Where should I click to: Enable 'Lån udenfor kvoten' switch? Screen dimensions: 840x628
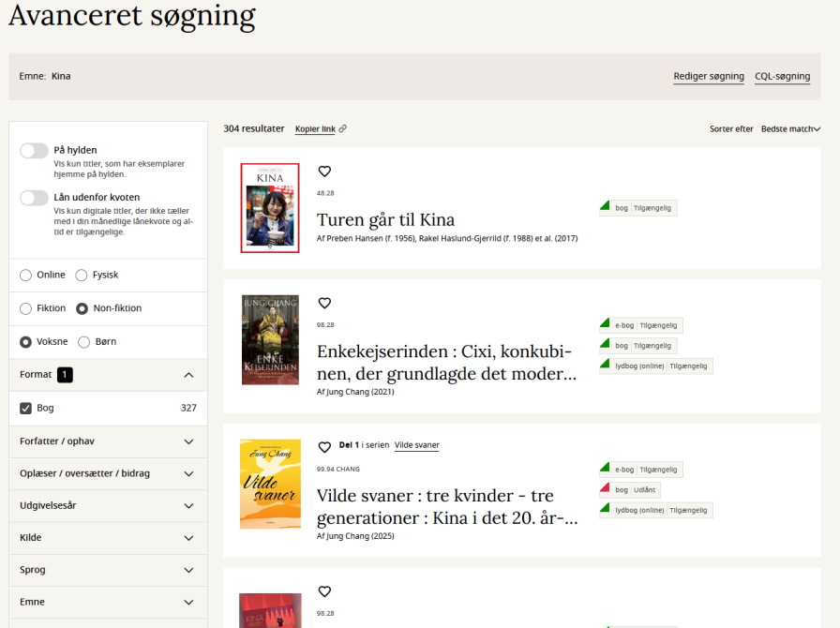pos(35,198)
